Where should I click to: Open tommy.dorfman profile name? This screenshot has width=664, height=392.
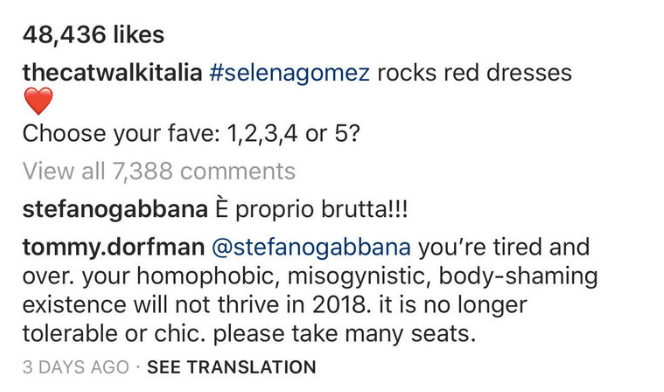113,247
